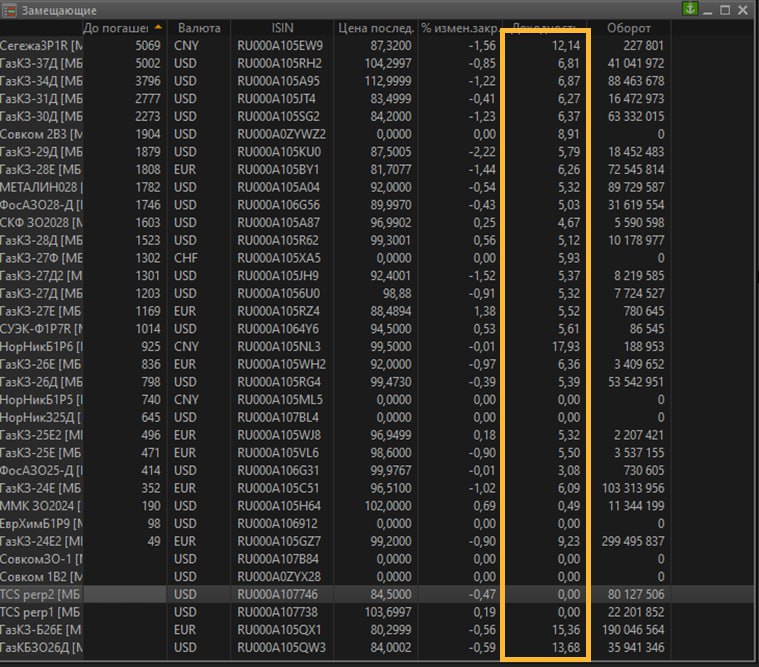This screenshot has width=759, height=667.
Task: Click ISIN RU000A0ZYX28
Action: tap(278, 577)
